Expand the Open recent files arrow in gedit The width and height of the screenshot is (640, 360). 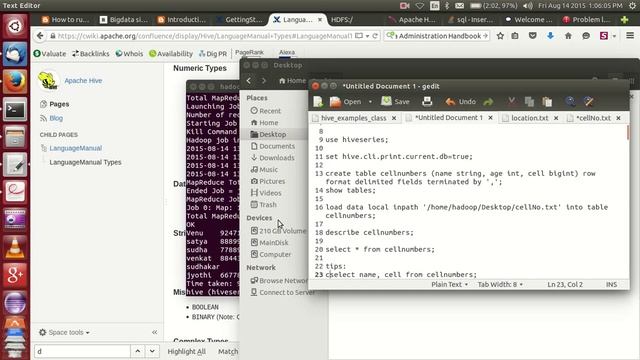coord(370,102)
